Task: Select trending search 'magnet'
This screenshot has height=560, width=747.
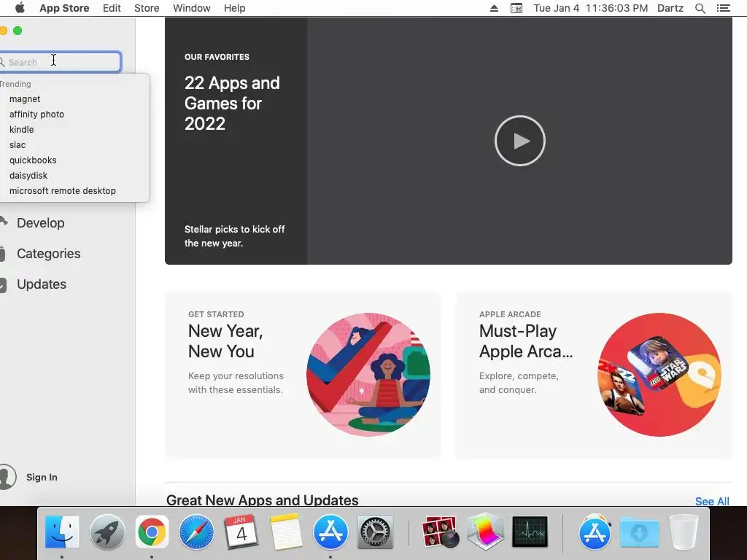Action: click(25, 99)
